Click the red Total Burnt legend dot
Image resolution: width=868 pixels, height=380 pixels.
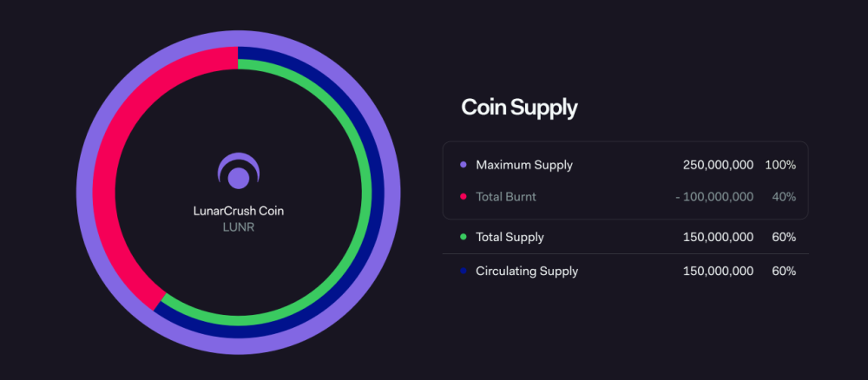[464, 197]
